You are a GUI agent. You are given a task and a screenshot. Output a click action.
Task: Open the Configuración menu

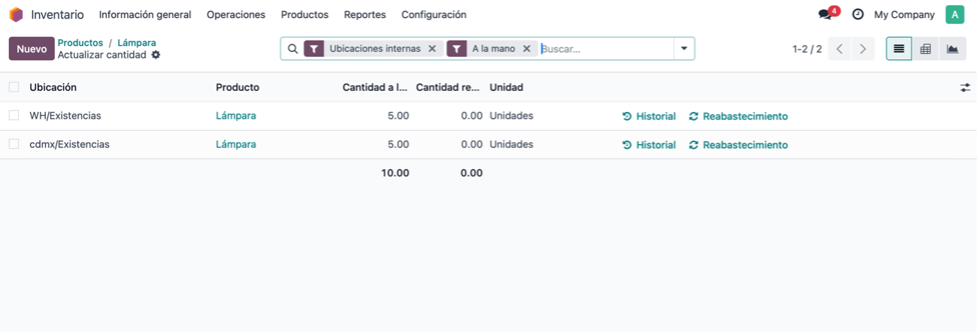pyautogui.click(x=434, y=15)
